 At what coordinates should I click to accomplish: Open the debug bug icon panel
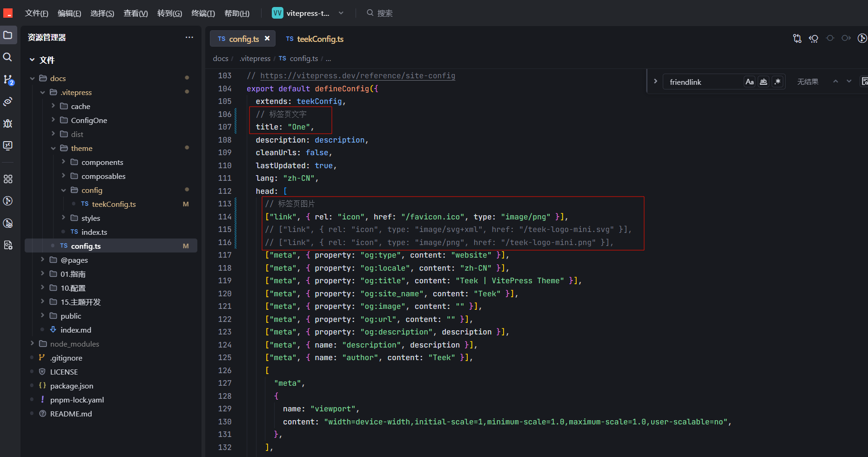coord(8,123)
